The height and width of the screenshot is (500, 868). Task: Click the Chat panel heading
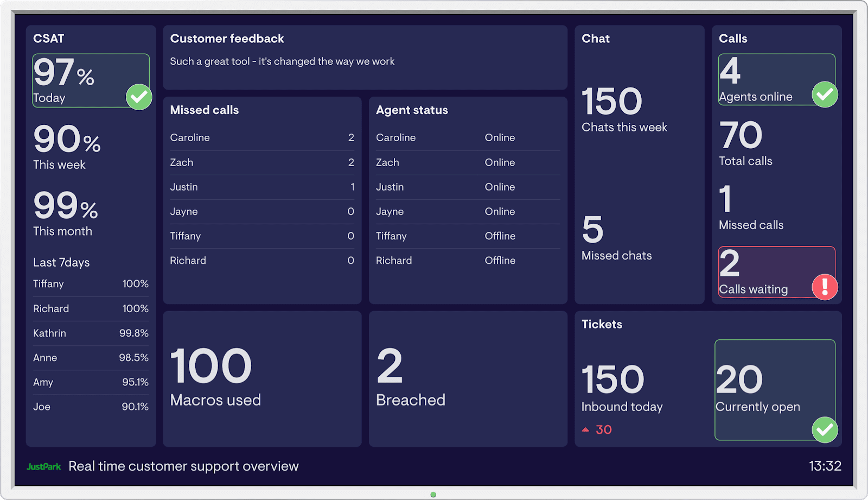coord(595,39)
